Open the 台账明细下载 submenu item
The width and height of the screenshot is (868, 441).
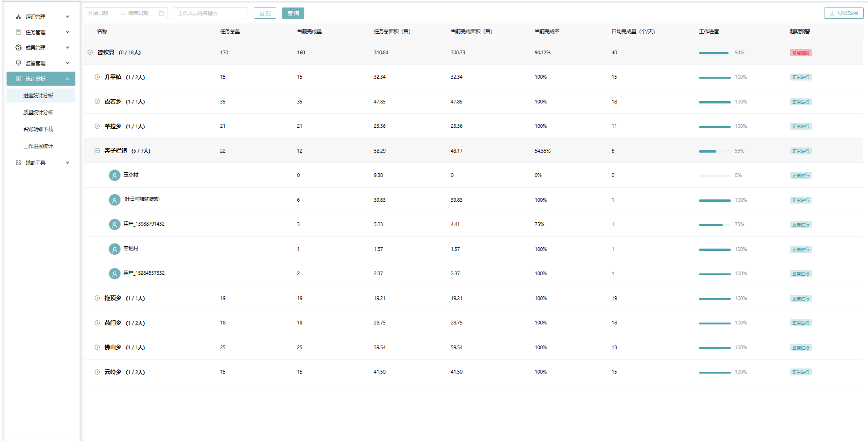(38, 129)
